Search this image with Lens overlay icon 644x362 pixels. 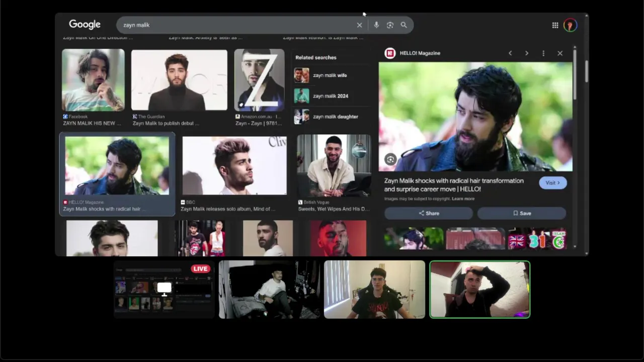coord(390,159)
